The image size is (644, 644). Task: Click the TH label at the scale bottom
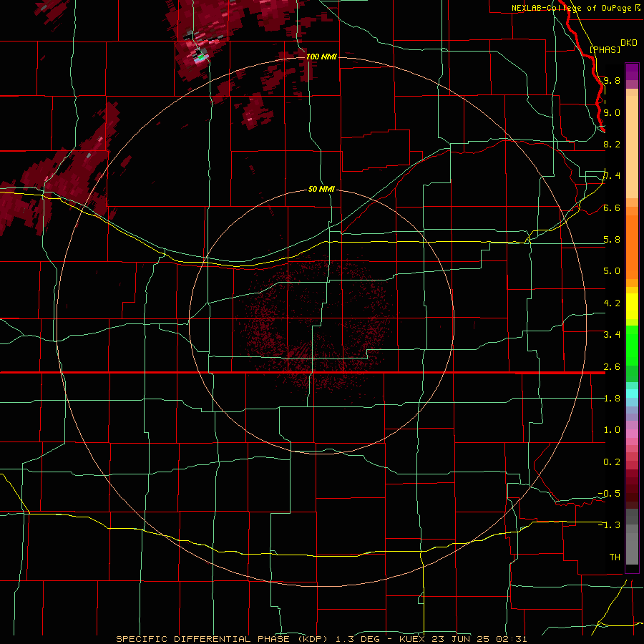tap(615, 557)
